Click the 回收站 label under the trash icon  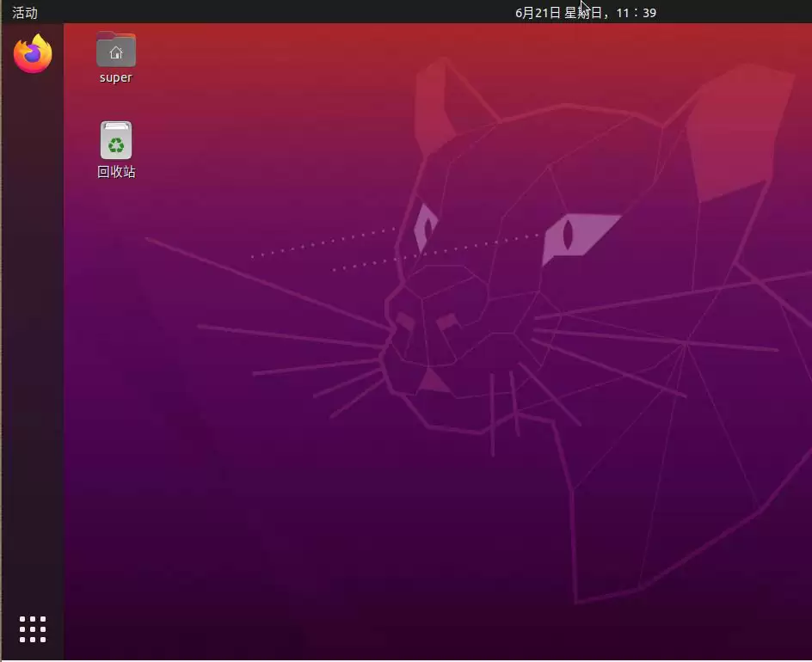click(115, 171)
